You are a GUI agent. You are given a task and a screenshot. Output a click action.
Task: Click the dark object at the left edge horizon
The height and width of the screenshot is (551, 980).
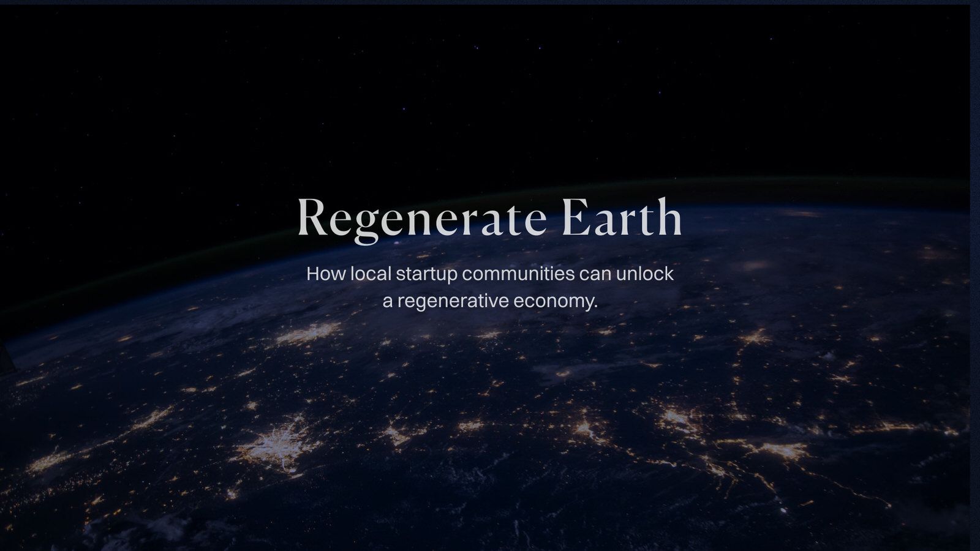pos(6,357)
